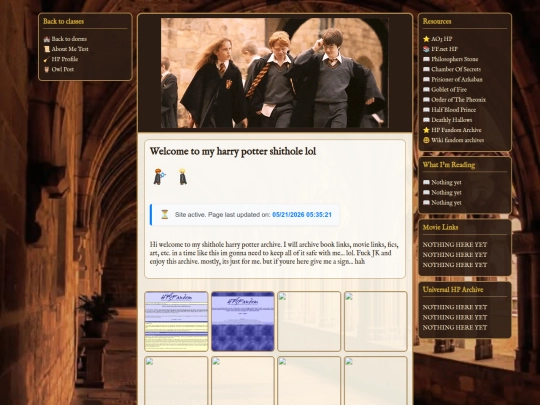This screenshot has width=540, height=405.
Task: Click the book icon beside Order of The Pheonix
Action: [426, 100]
